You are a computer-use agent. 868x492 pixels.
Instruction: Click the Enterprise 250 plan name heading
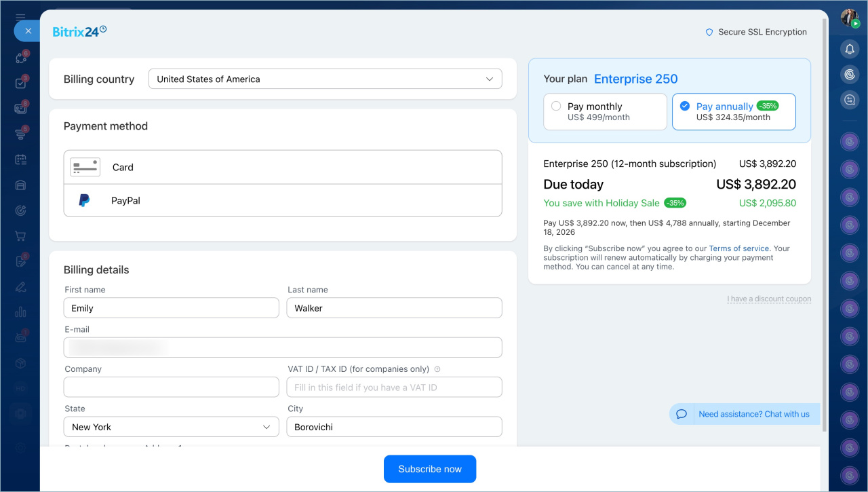click(x=636, y=79)
